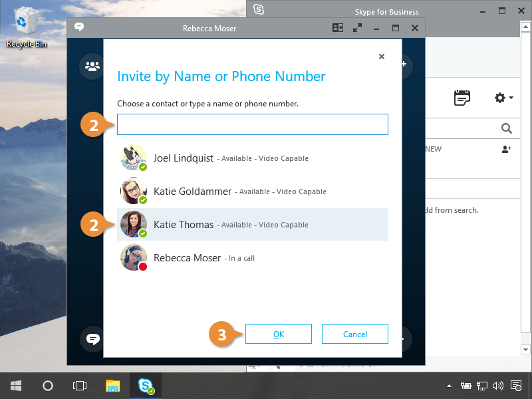
Task: Close the Invite by Name dialog
Action: point(382,57)
